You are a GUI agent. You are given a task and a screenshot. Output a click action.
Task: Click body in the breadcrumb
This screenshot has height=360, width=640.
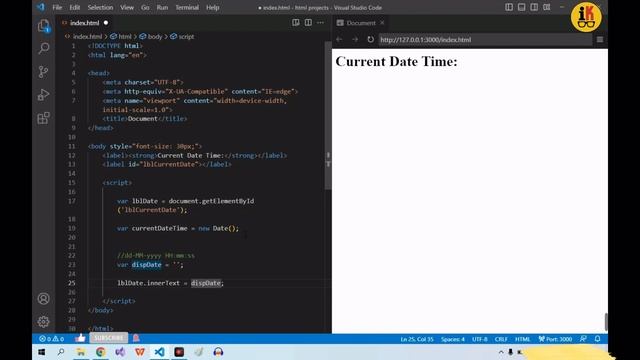[155, 37]
